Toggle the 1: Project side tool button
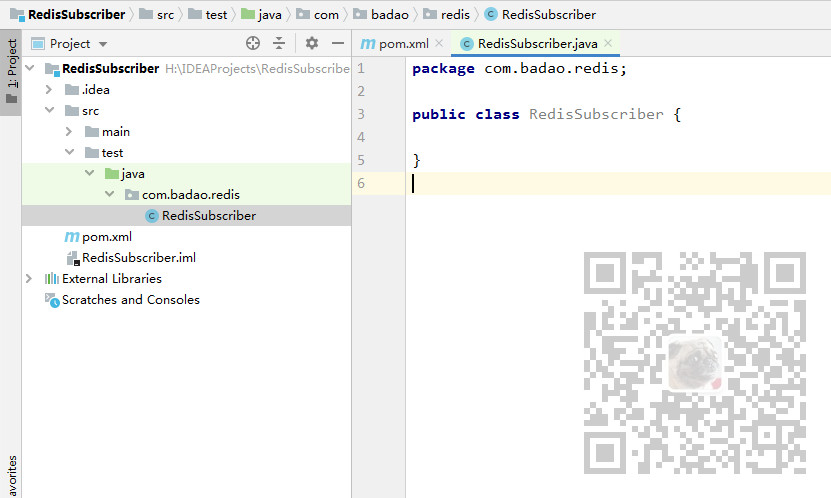The image size is (831, 498). coord(11,72)
